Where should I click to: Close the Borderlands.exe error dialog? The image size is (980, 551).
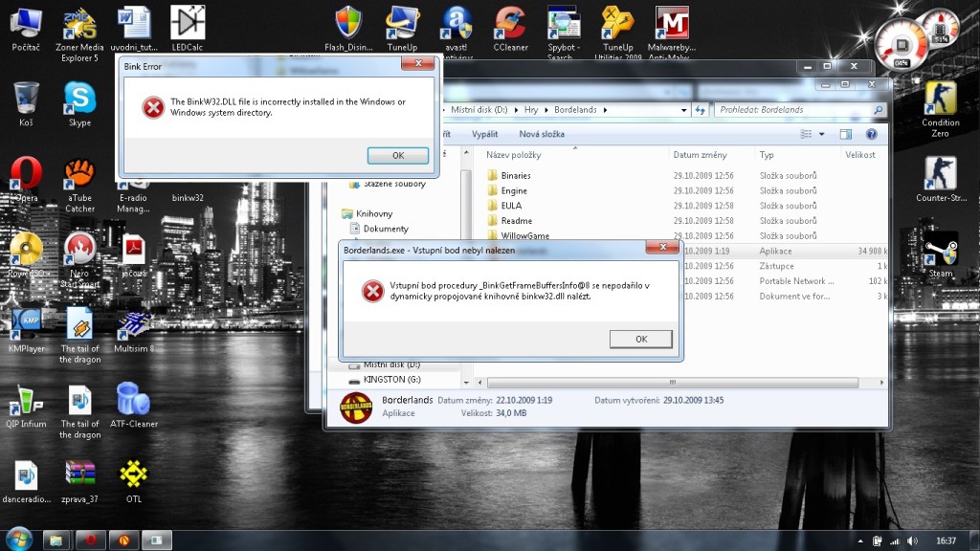click(662, 248)
